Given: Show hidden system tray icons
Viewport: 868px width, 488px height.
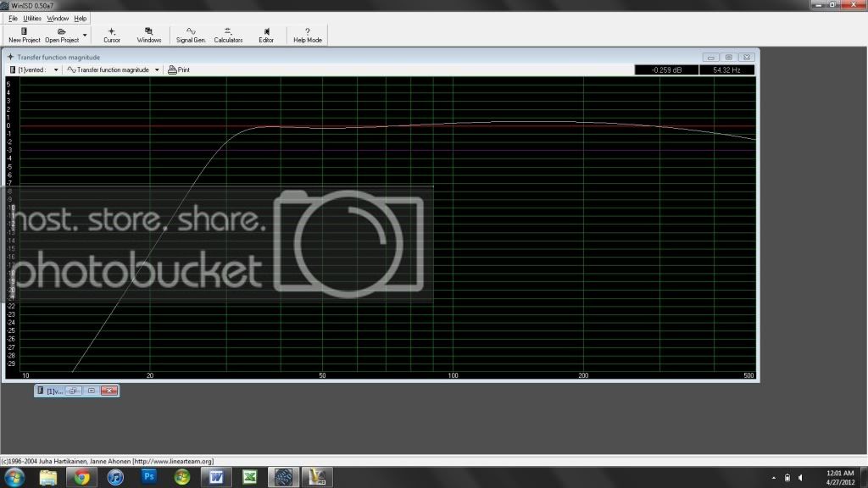Looking at the screenshot, I should (774, 478).
